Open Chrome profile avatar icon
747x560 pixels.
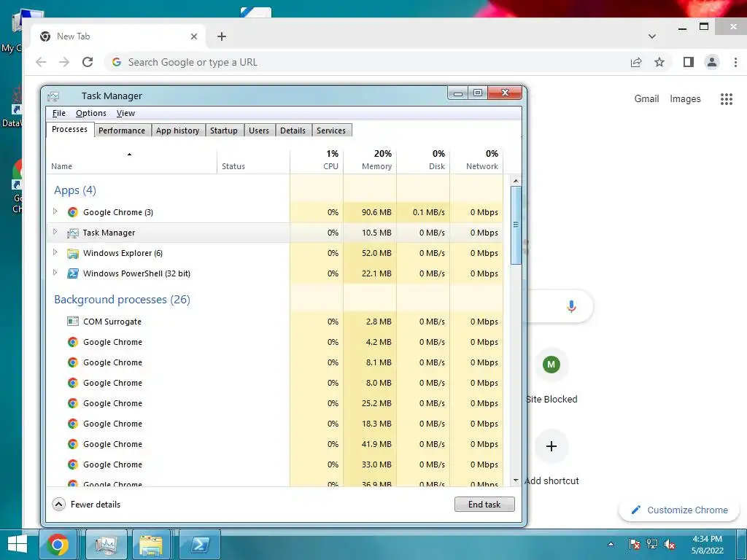click(712, 62)
